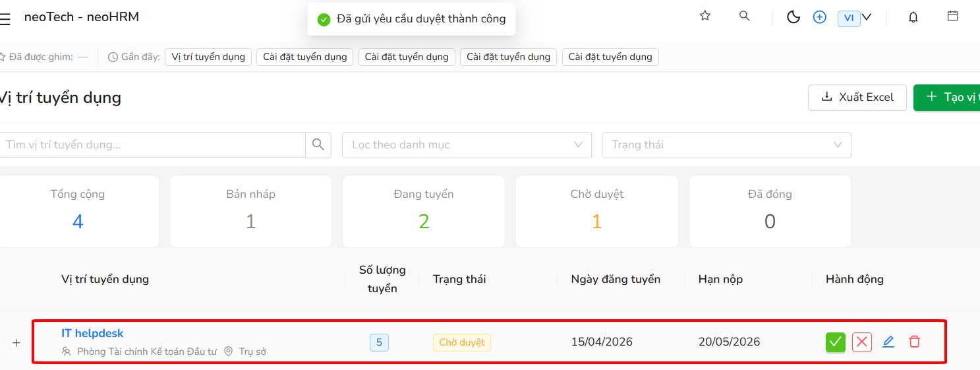Open the calendar icon in header
The image size is (980, 370).
(x=953, y=16)
